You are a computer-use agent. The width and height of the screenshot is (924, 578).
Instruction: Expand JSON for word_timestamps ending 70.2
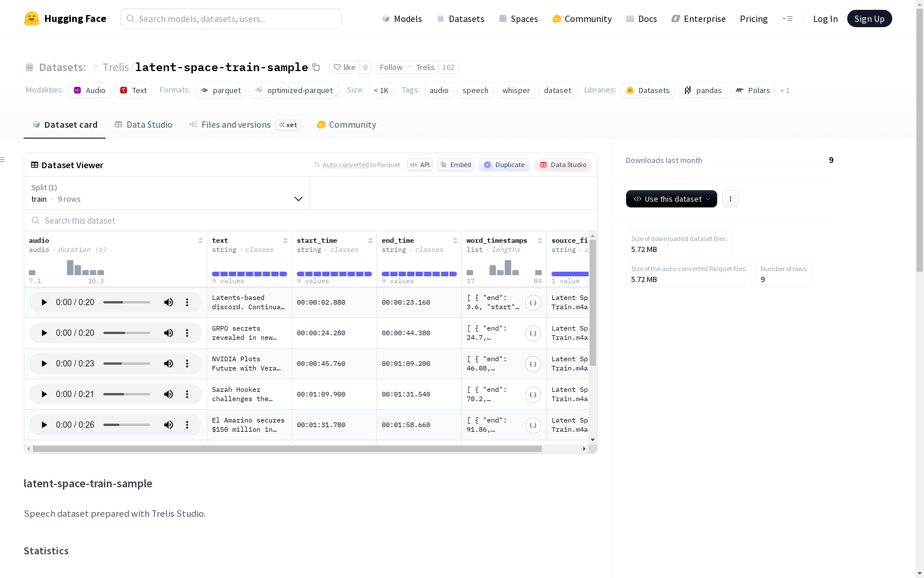tap(533, 395)
